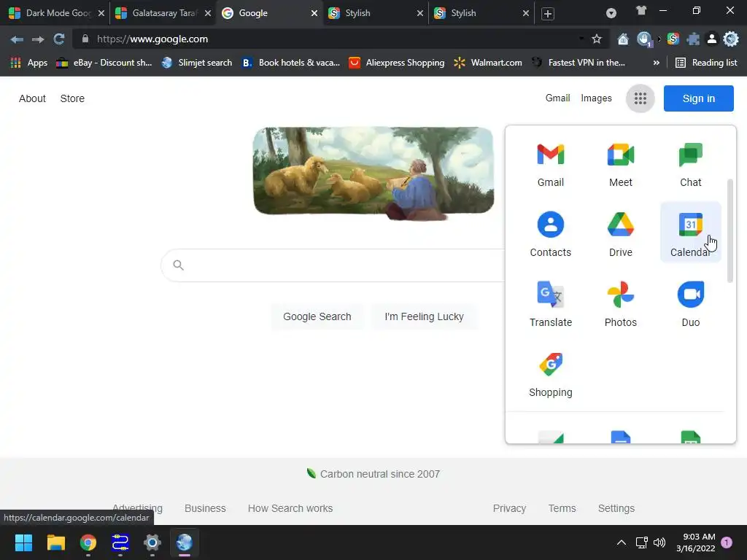The width and height of the screenshot is (747, 560).
Task: Open the Terms footer link
Action: click(562, 508)
